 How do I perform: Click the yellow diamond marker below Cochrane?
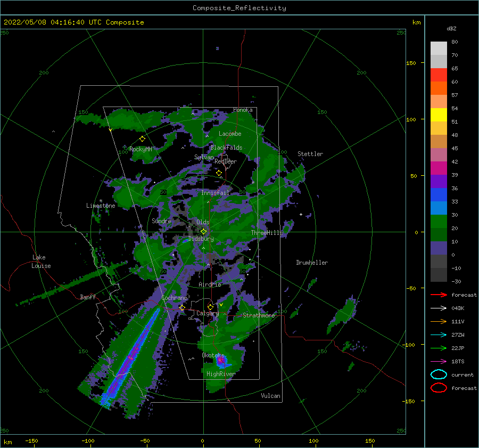182,307
